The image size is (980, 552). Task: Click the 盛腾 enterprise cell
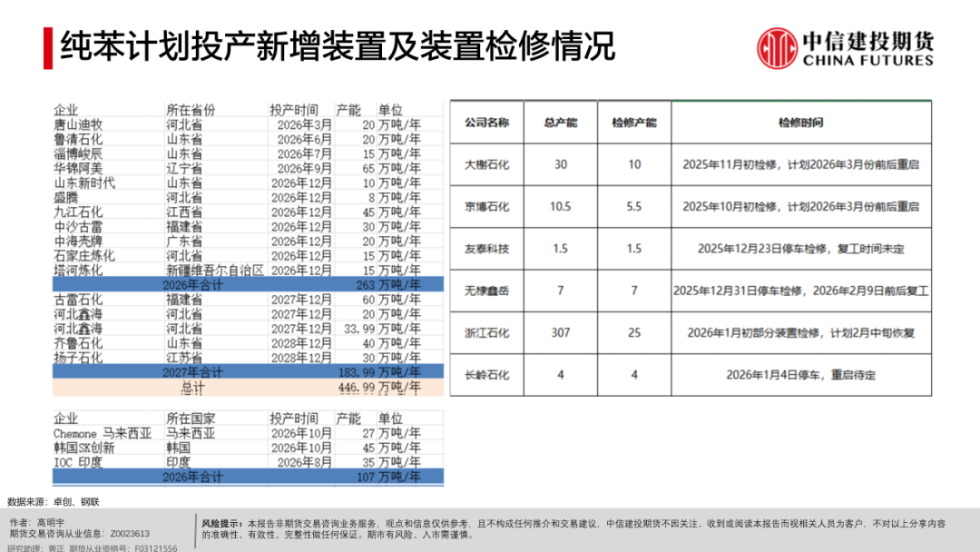pos(65,198)
